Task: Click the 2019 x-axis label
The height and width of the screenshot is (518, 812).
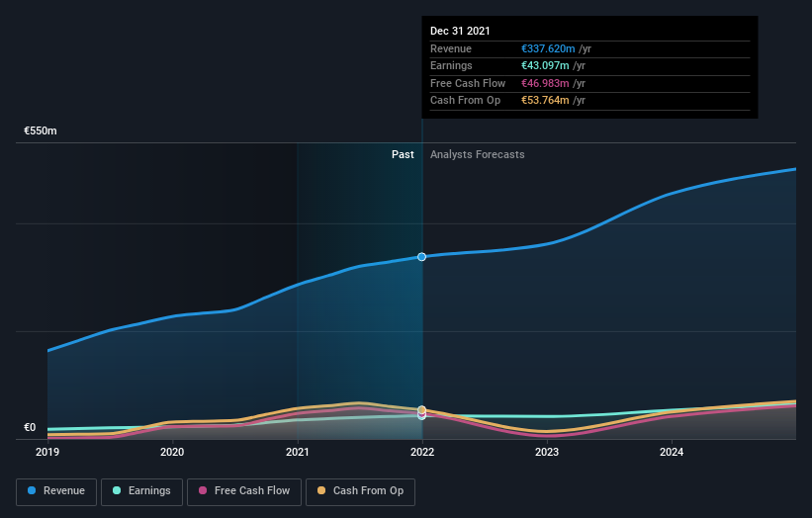Action: 47,453
